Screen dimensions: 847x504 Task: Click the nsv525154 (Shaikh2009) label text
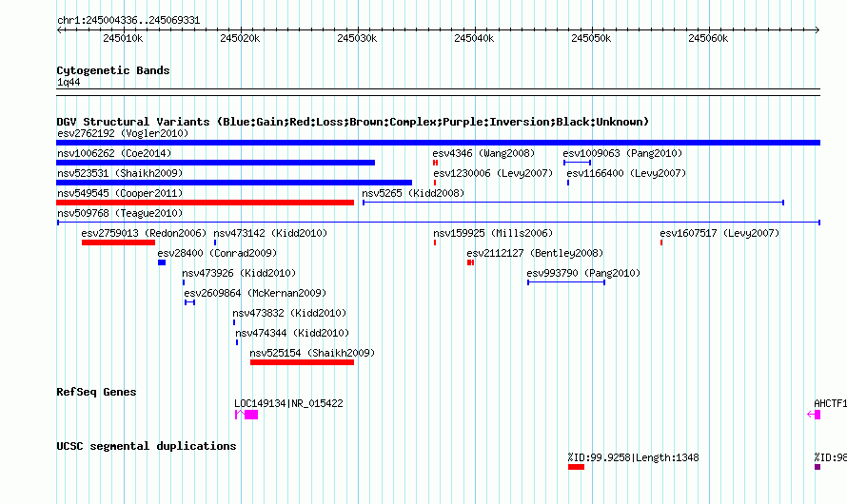click(x=312, y=353)
